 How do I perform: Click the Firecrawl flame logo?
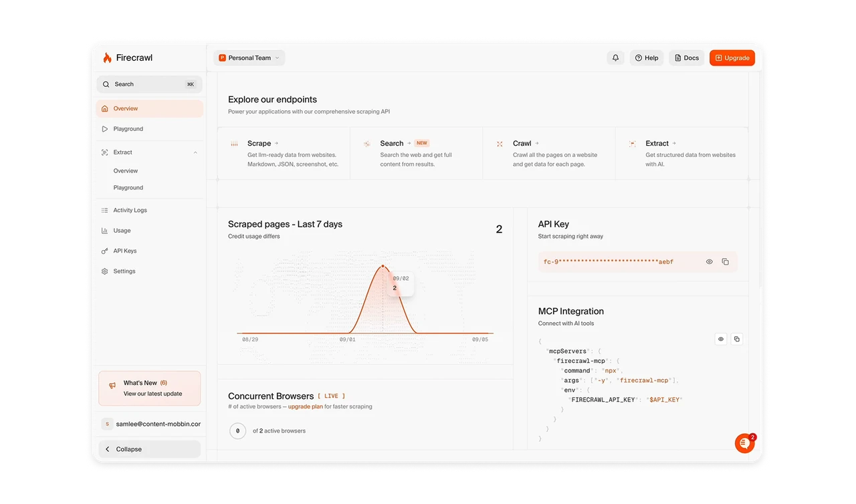[x=107, y=58]
